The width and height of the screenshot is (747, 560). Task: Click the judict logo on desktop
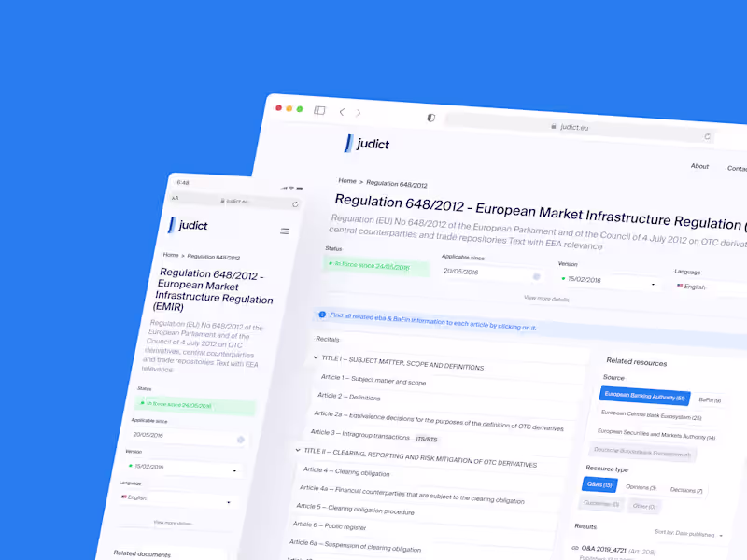pyautogui.click(x=367, y=144)
